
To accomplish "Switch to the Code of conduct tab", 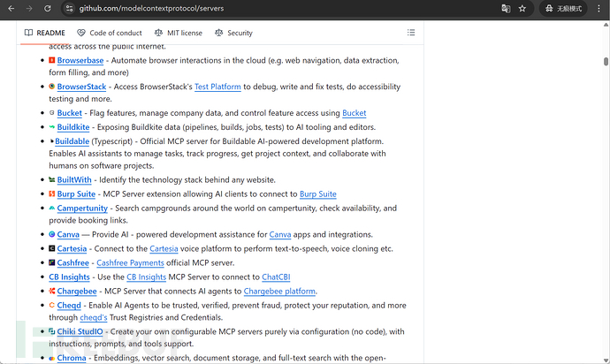I will 110,33.
